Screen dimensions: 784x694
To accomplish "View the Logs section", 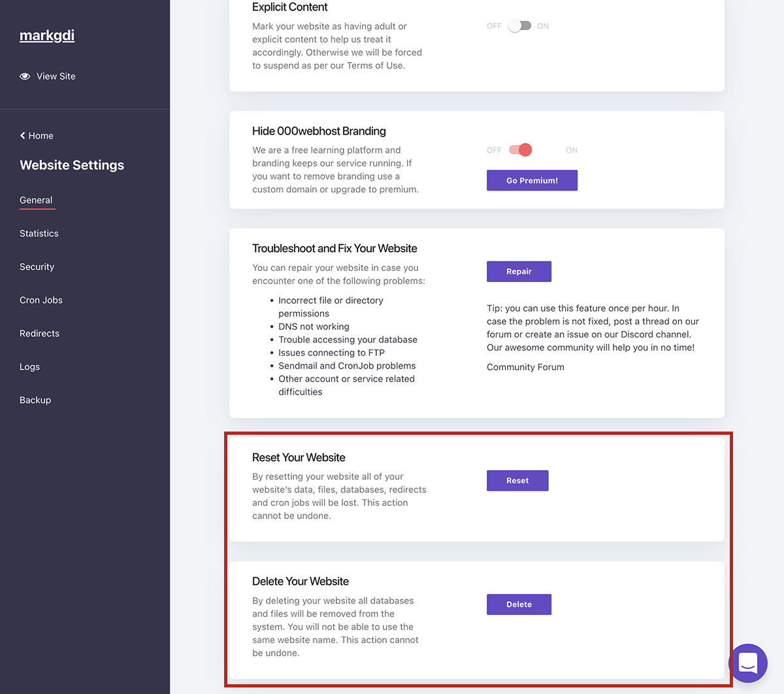I will [29, 367].
